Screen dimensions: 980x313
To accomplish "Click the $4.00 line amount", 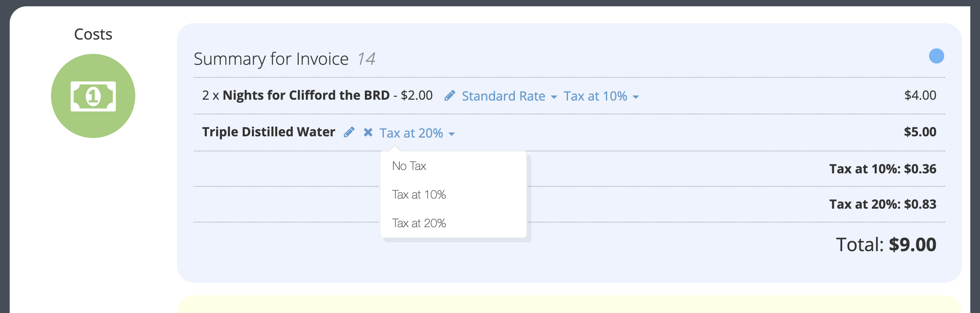I will [x=920, y=95].
